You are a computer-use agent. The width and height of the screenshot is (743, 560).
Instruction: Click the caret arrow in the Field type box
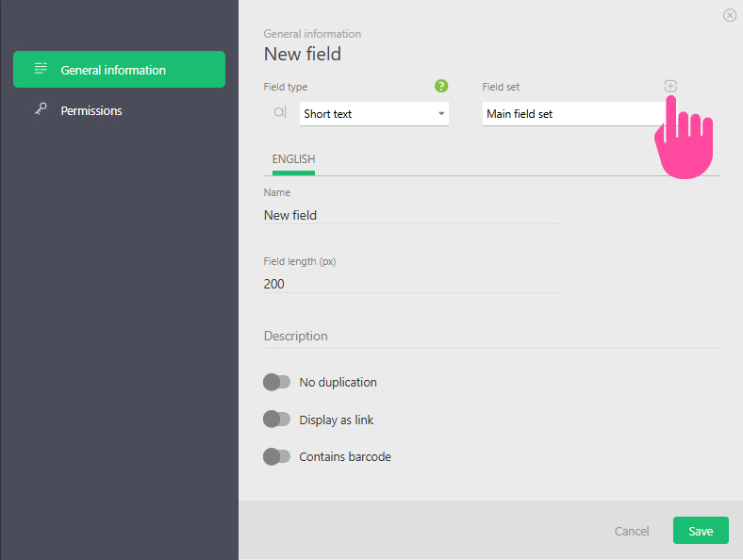point(440,114)
